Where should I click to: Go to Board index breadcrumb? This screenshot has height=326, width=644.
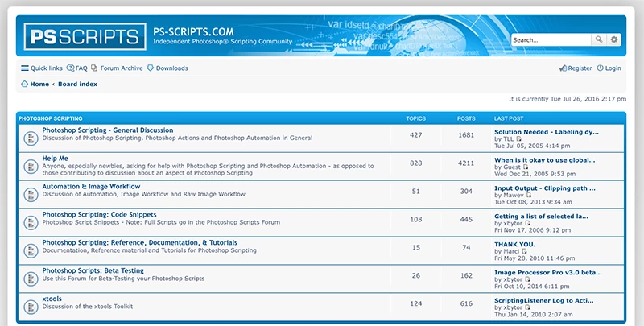click(x=77, y=85)
